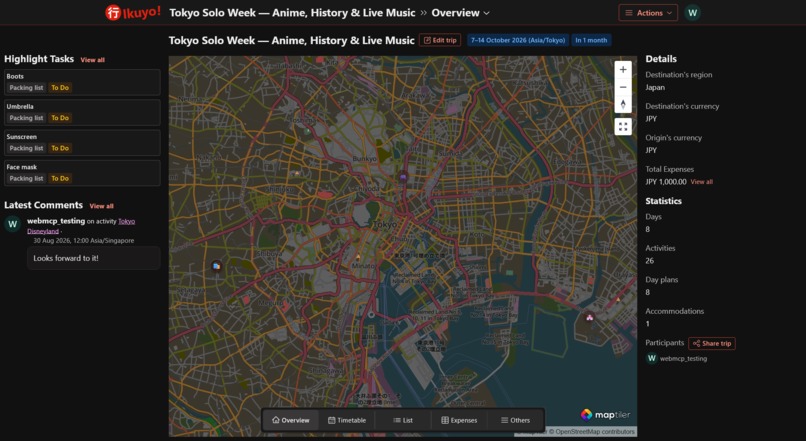Viewport: 806px width, 441px height.
Task: Switch to the Timetable tab
Action: coord(347,420)
